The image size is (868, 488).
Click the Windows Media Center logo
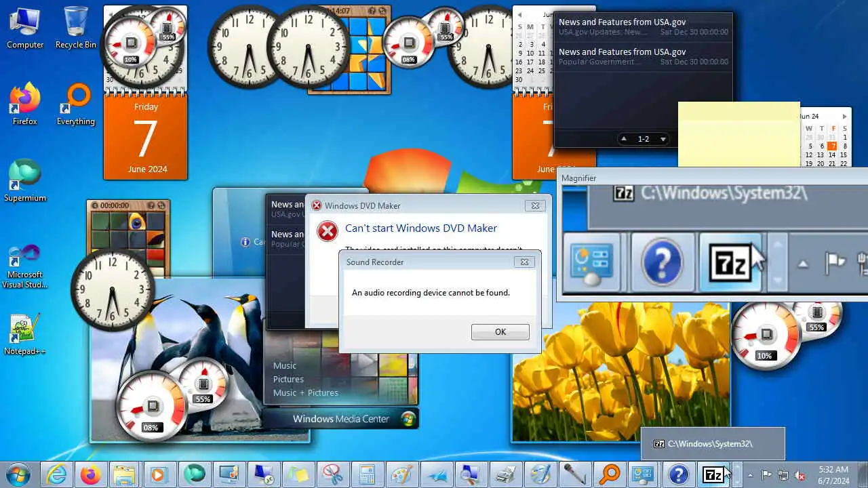point(408,419)
